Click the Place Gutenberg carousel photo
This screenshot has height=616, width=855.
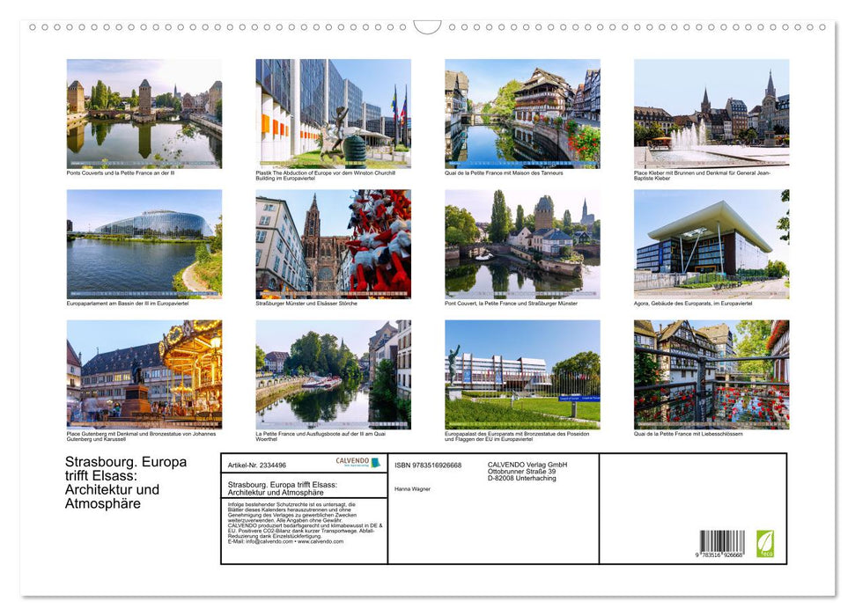click(x=144, y=375)
